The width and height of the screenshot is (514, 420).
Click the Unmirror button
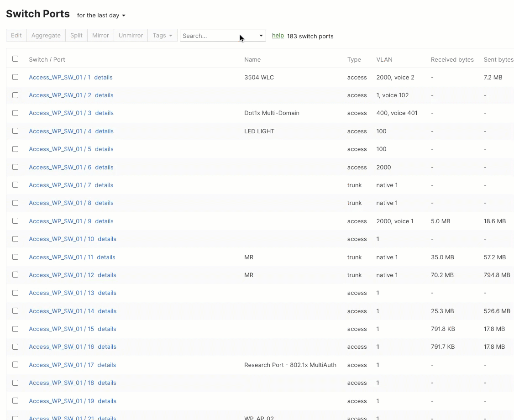point(131,35)
